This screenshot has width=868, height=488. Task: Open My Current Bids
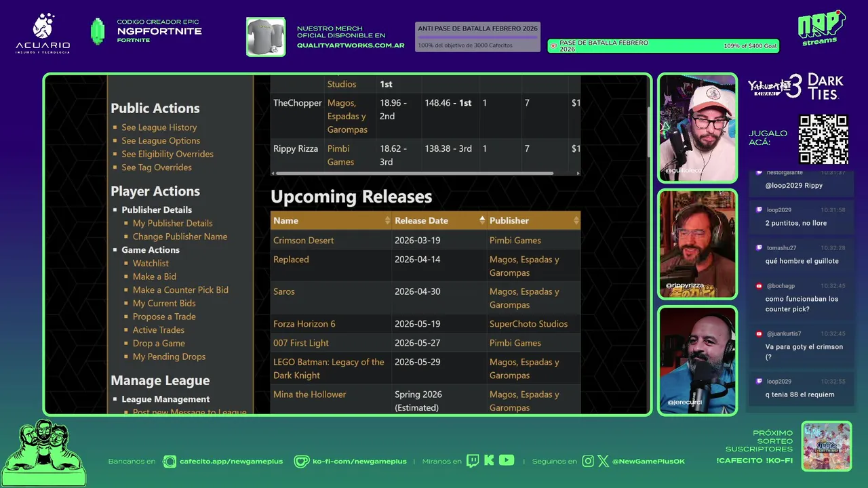click(164, 303)
